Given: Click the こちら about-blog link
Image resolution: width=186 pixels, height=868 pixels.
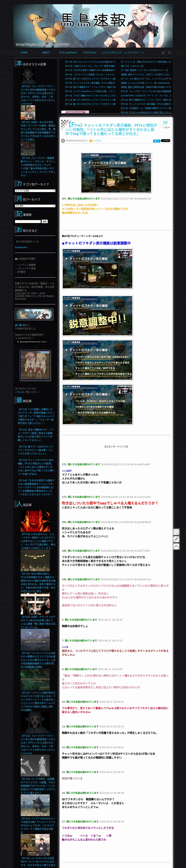Looking at the screenshot, I should [18, 392].
